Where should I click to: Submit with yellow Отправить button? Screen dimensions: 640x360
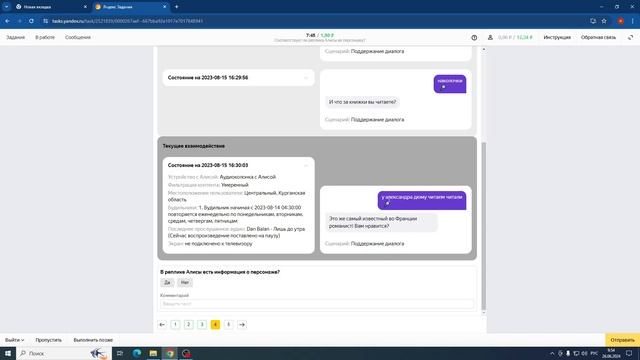pyautogui.click(x=622, y=340)
